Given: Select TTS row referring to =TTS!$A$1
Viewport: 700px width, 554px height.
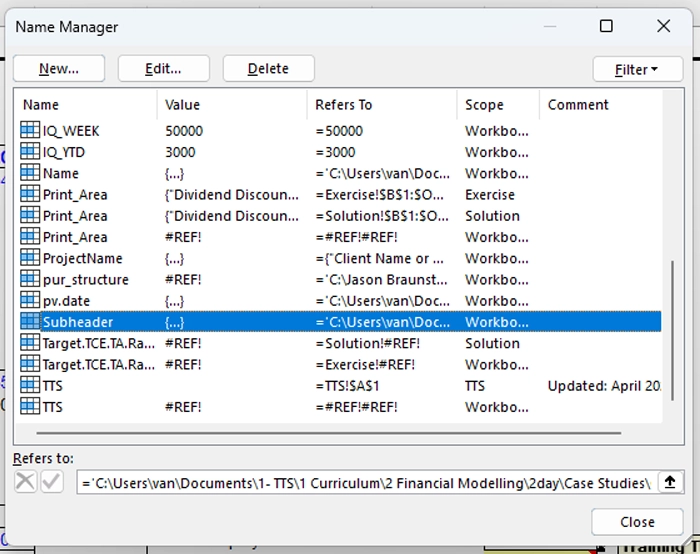Looking at the screenshot, I should pyautogui.click(x=340, y=386).
